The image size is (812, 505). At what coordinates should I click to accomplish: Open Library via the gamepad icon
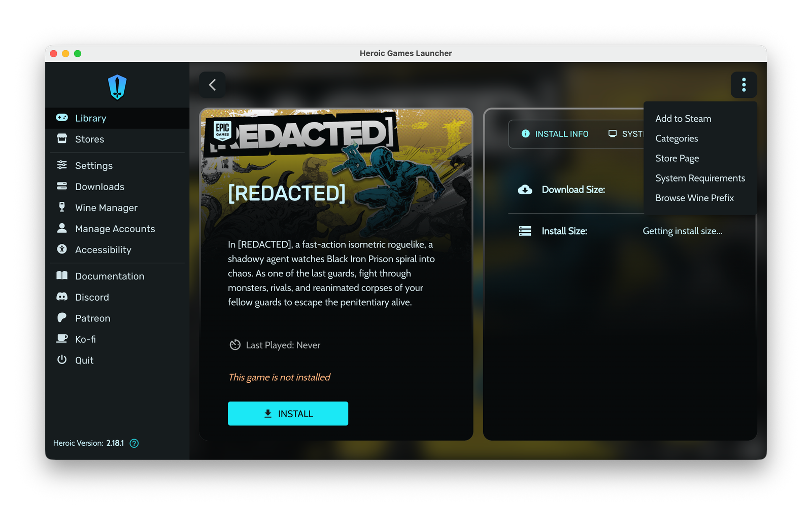(62, 118)
